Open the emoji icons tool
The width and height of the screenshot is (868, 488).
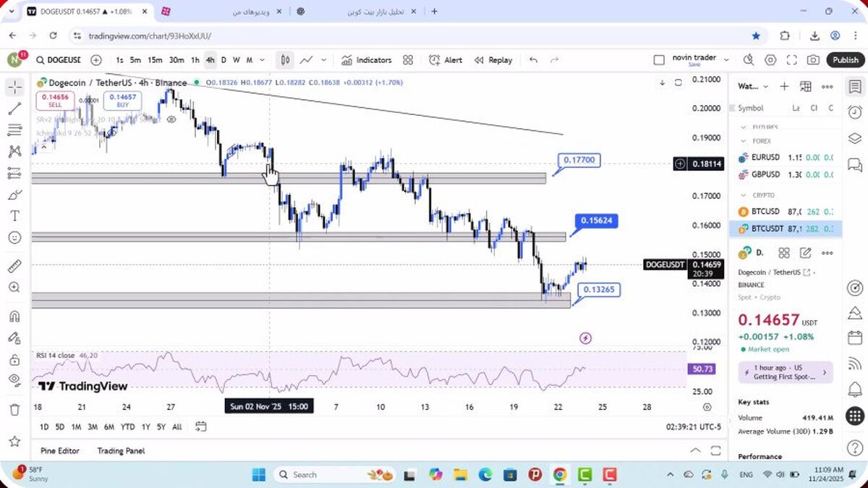tap(14, 237)
